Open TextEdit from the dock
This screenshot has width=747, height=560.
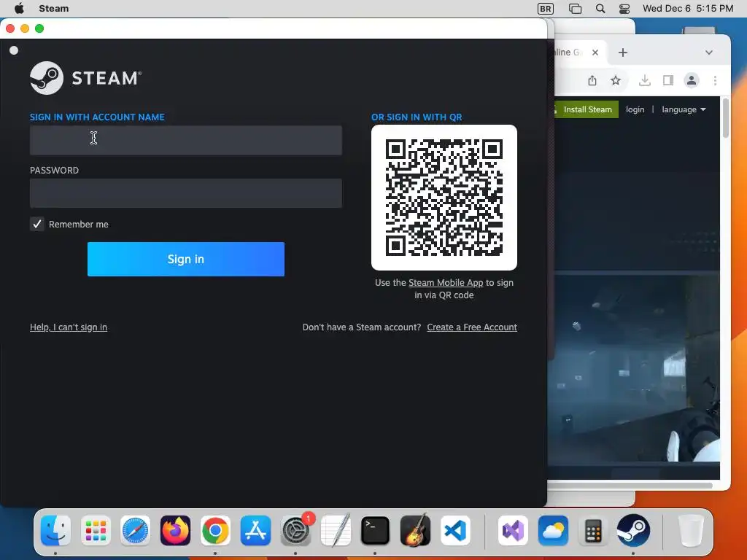336,531
